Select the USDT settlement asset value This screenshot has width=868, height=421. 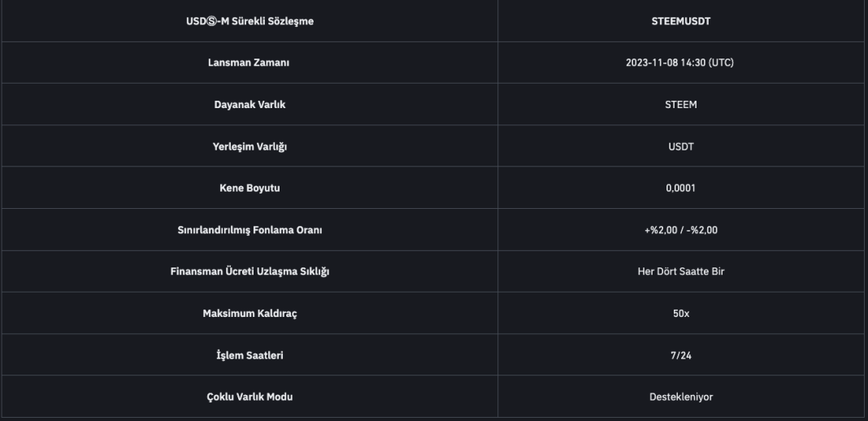coord(683,146)
